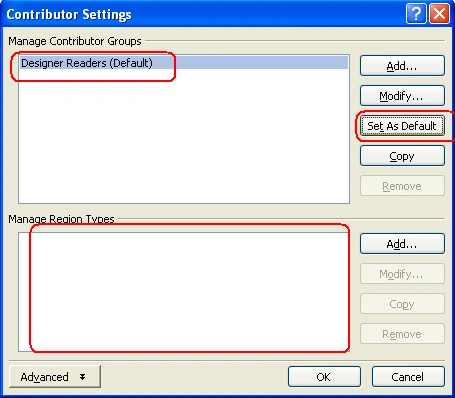Confirm with the OK button
Viewport: 455px width, 398px height.
click(324, 377)
